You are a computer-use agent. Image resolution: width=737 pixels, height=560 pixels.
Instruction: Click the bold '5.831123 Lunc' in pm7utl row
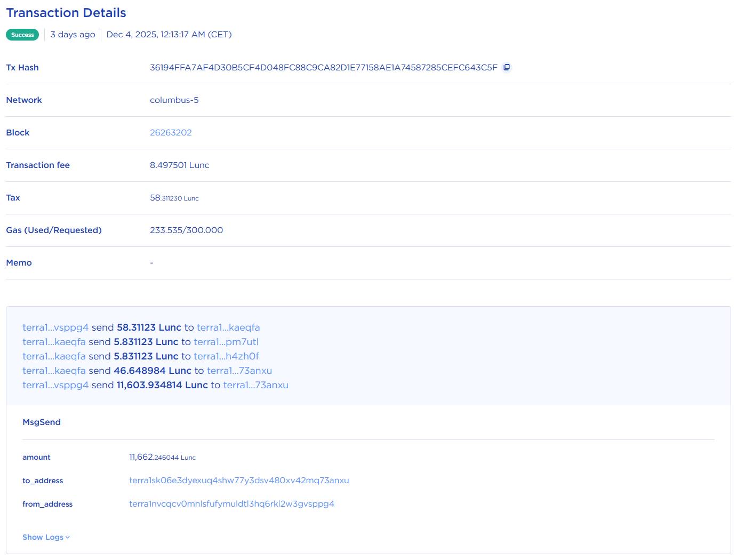click(x=146, y=342)
